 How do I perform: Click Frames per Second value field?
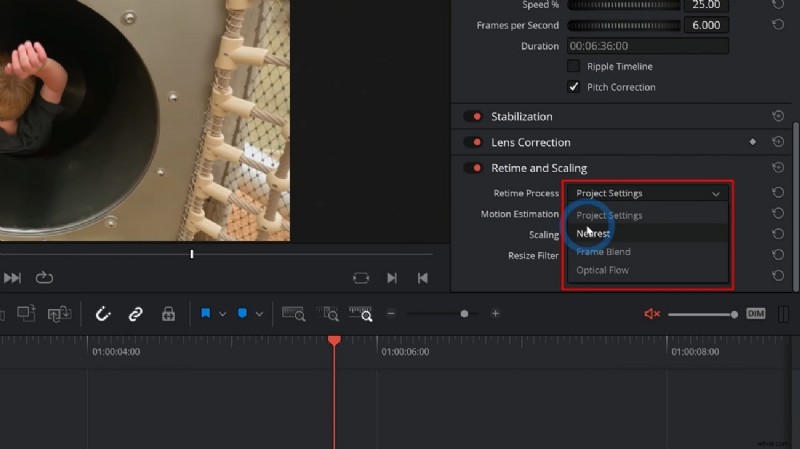[706, 25]
